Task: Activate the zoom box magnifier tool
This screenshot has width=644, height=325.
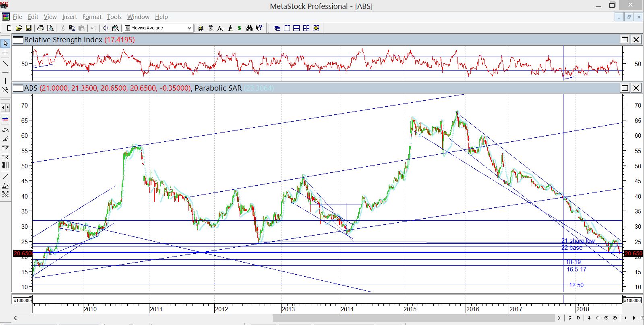Action: 116,28
